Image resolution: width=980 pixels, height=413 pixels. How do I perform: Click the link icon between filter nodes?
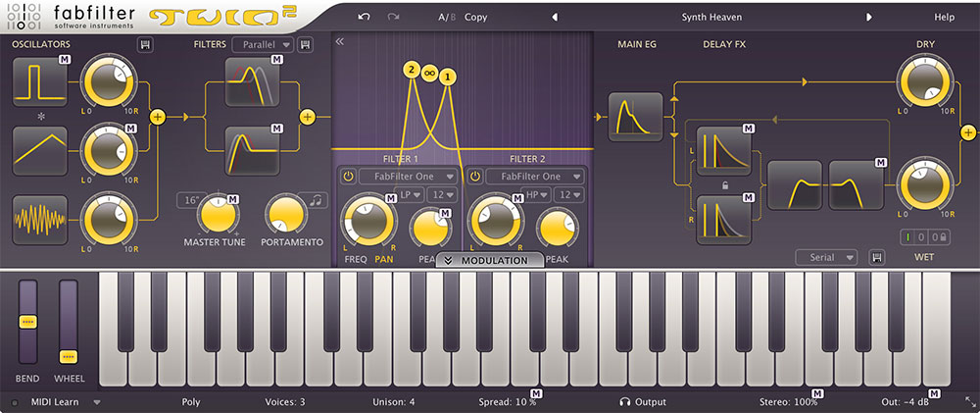[429, 73]
